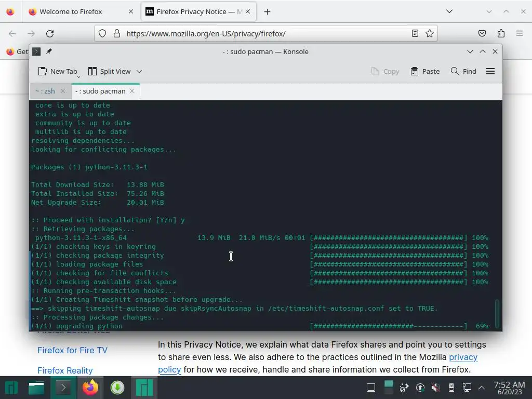Open the Konsole hamburger menu

[490, 71]
